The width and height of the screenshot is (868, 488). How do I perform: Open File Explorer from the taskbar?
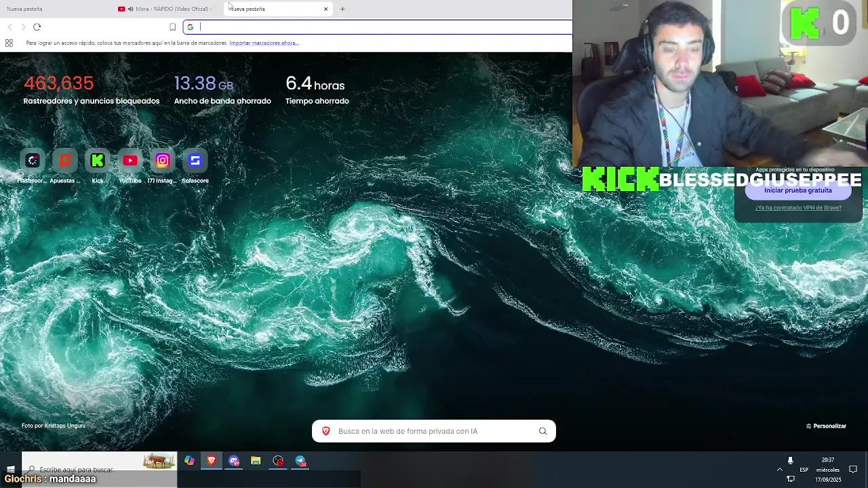pyautogui.click(x=256, y=461)
